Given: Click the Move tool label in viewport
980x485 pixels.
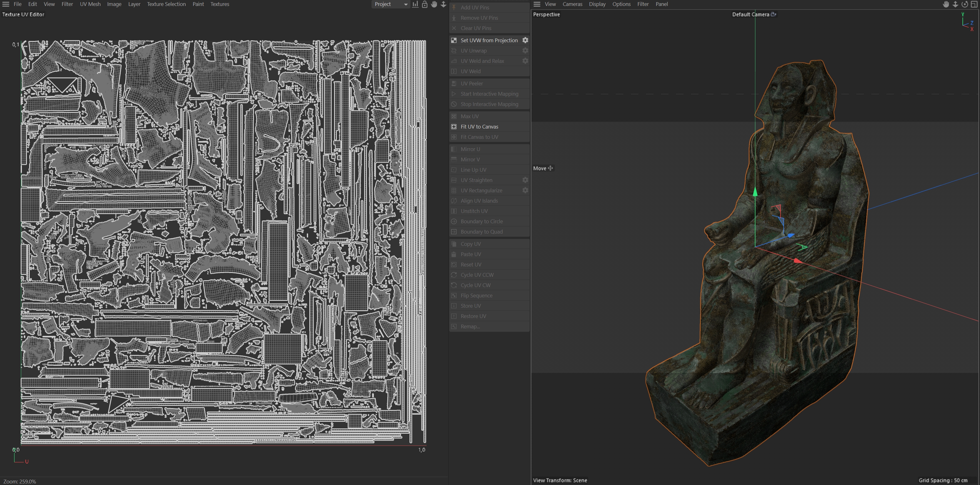Looking at the screenshot, I should (x=539, y=168).
